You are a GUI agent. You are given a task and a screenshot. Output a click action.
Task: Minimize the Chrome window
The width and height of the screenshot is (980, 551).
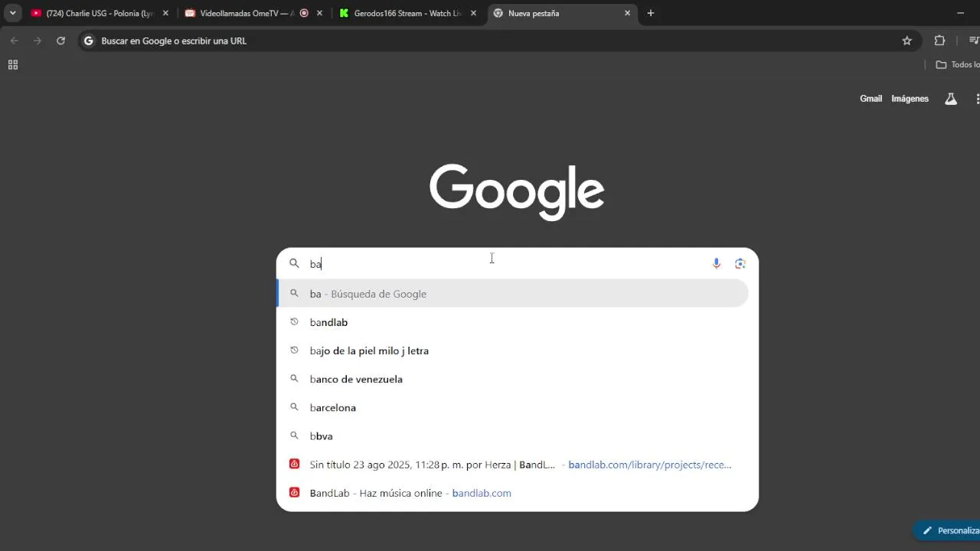[961, 13]
